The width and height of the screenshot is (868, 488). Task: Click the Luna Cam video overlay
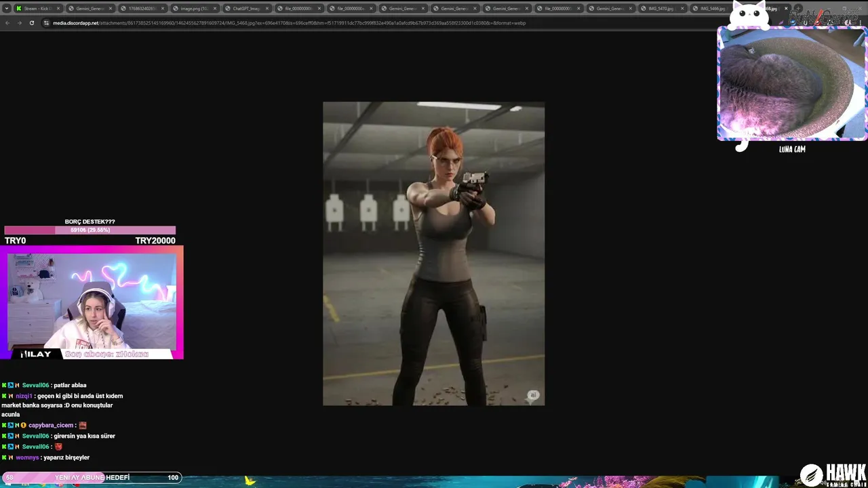point(792,83)
